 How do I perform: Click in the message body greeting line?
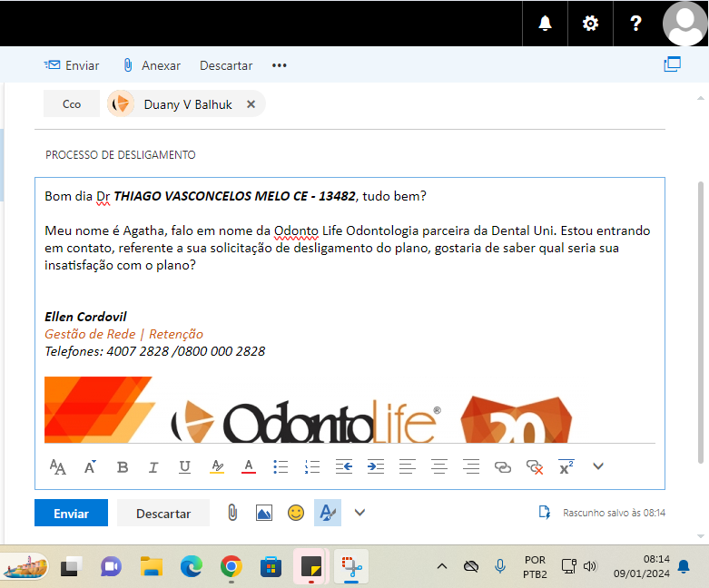pyautogui.click(x=235, y=196)
